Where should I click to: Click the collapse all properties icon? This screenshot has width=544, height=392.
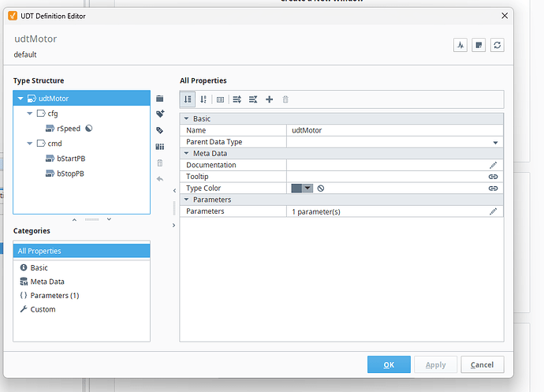(x=253, y=99)
